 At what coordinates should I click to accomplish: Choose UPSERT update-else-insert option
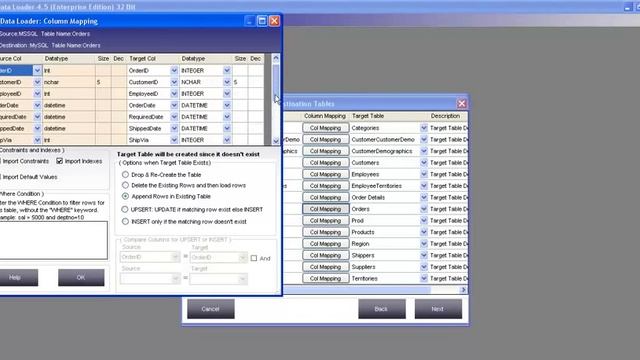[125, 209]
